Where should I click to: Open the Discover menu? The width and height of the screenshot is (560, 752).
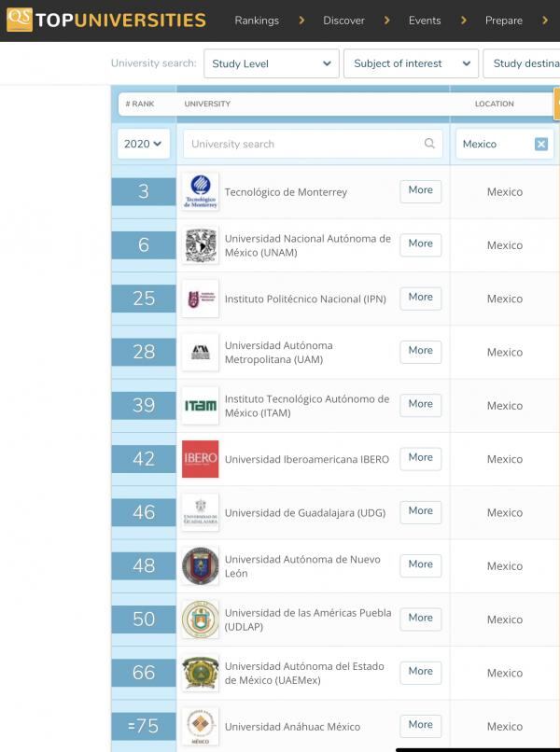tap(343, 21)
